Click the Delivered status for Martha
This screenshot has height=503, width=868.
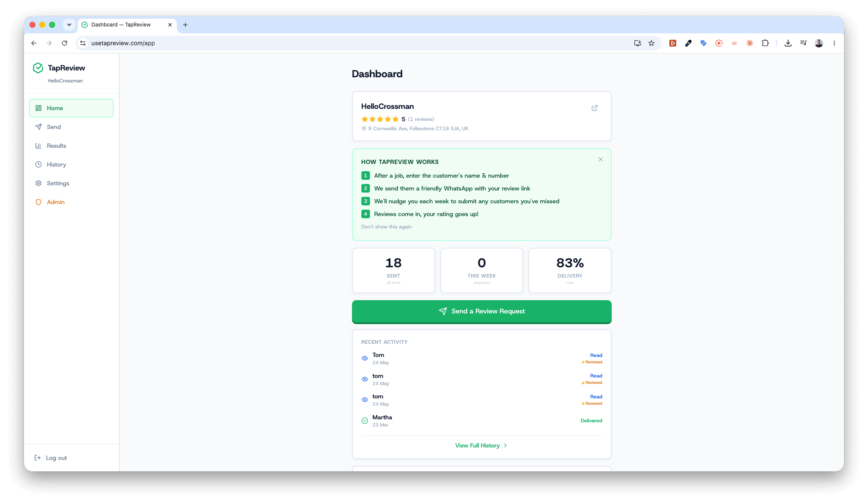(591, 421)
